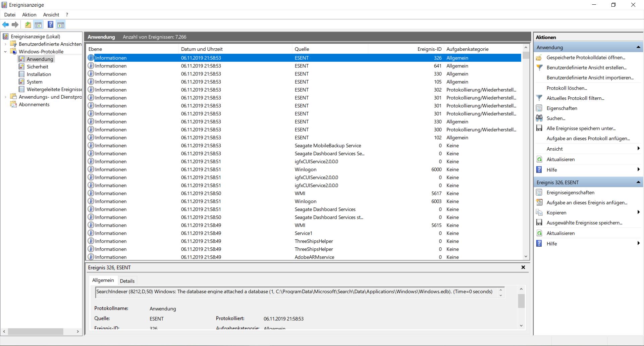Open the Datei menu

(x=10, y=15)
